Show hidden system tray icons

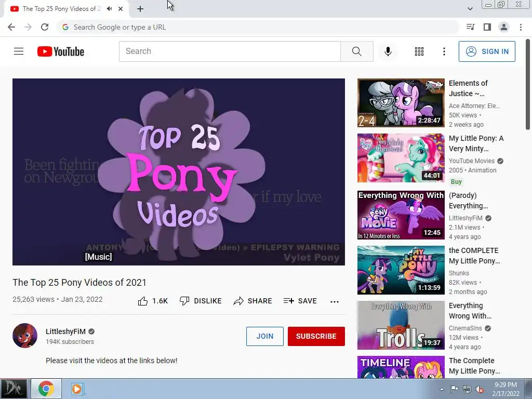442,389
